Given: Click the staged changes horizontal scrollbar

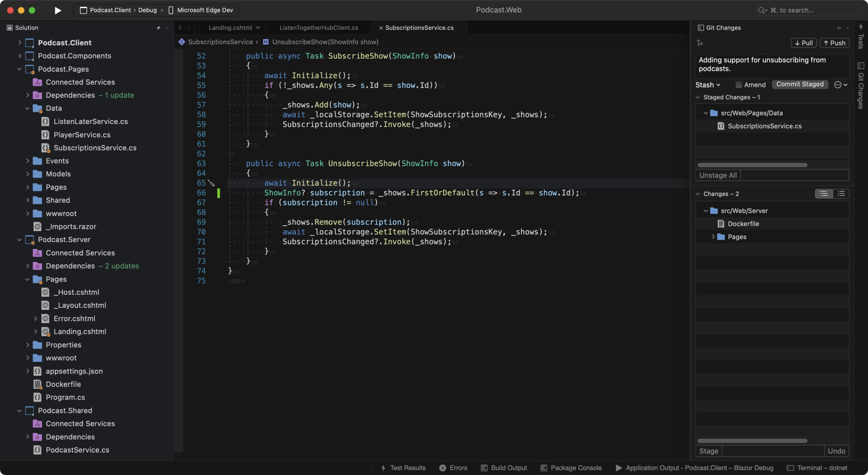Looking at the screenshot, I should (x=752, y=165).
